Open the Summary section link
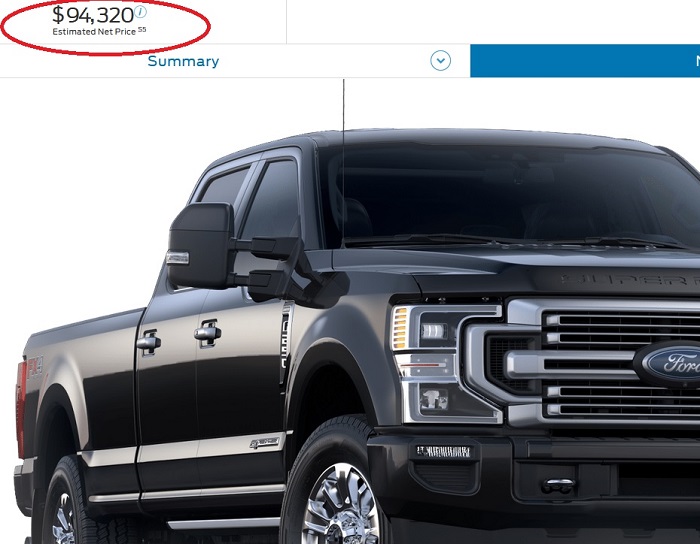Image resolution: width=700 pixels, height=544 pixels. point(183,61)
